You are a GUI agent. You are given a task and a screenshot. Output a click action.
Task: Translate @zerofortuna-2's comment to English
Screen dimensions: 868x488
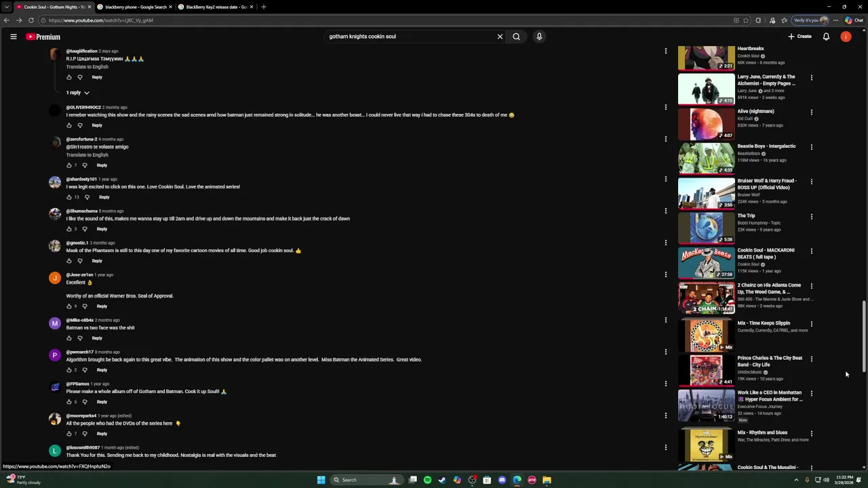[87, 155]
